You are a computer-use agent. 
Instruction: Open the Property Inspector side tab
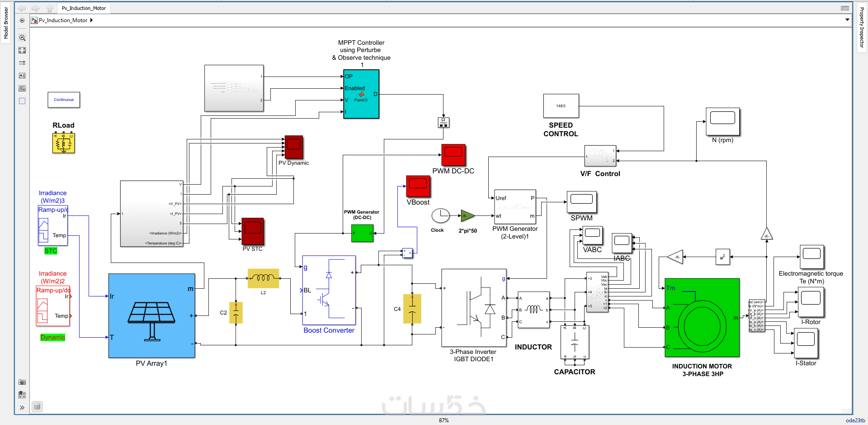(x=862, y=28)
